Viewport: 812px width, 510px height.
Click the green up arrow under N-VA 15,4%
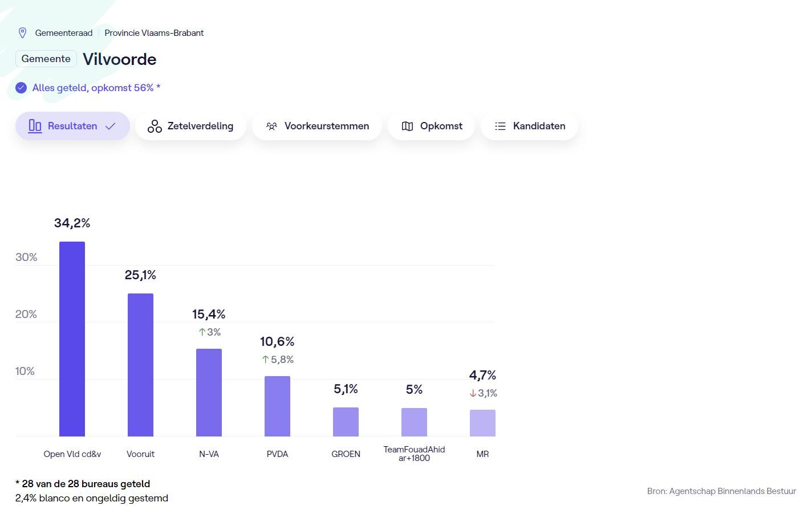coord(202,332)
